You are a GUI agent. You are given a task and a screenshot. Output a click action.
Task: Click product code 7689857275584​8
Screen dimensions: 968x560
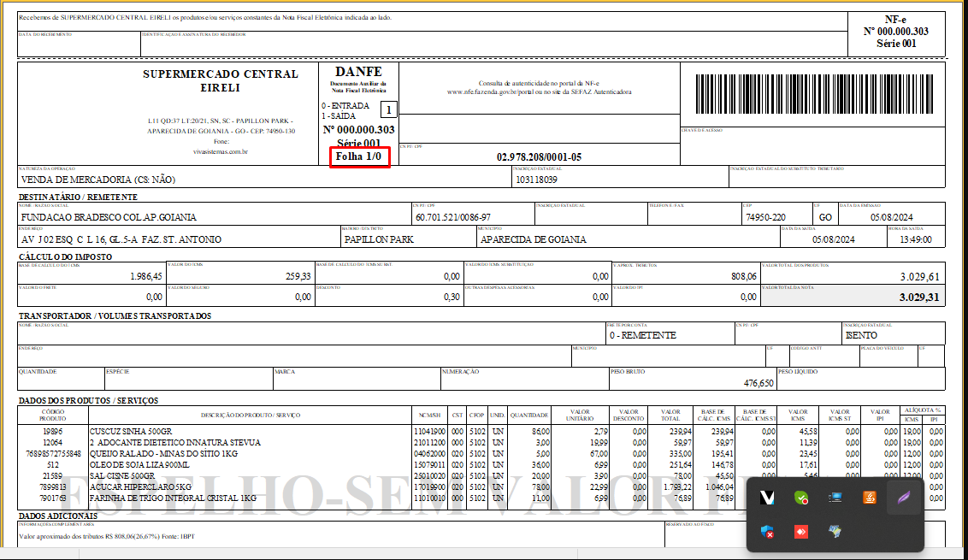click(52, 454)
